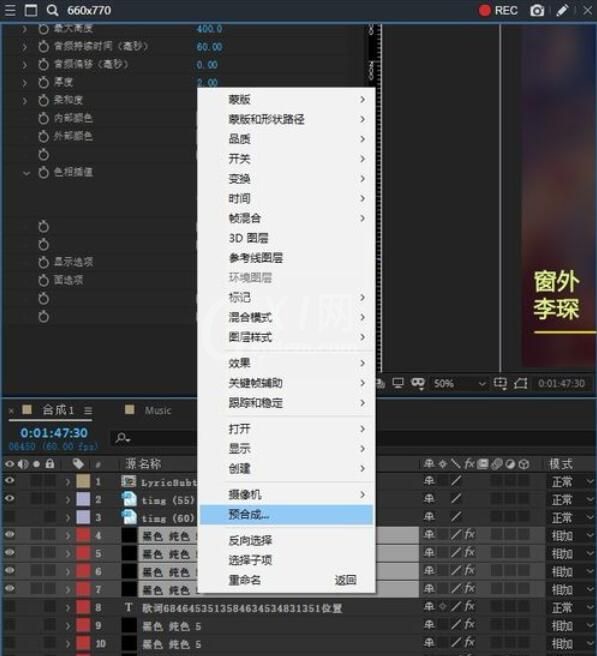The width and height of the screenshot is (597, 656).
Task: Open the 50% magnification dropdown
Action: 459,383
